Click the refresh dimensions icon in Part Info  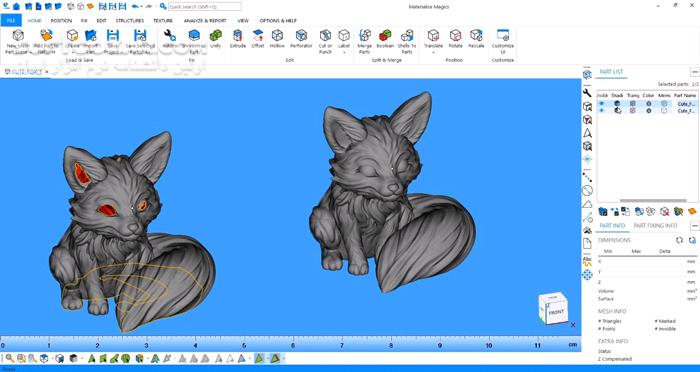679,240
